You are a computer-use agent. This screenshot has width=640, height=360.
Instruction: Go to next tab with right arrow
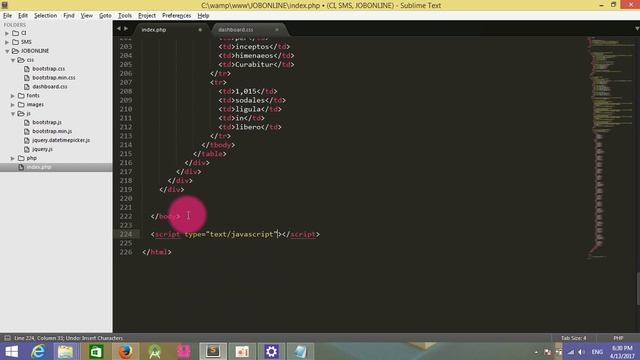coord(126,29)
